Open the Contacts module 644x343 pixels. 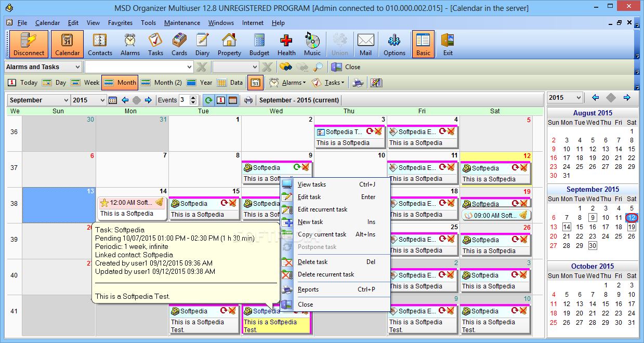pos(100,44)
